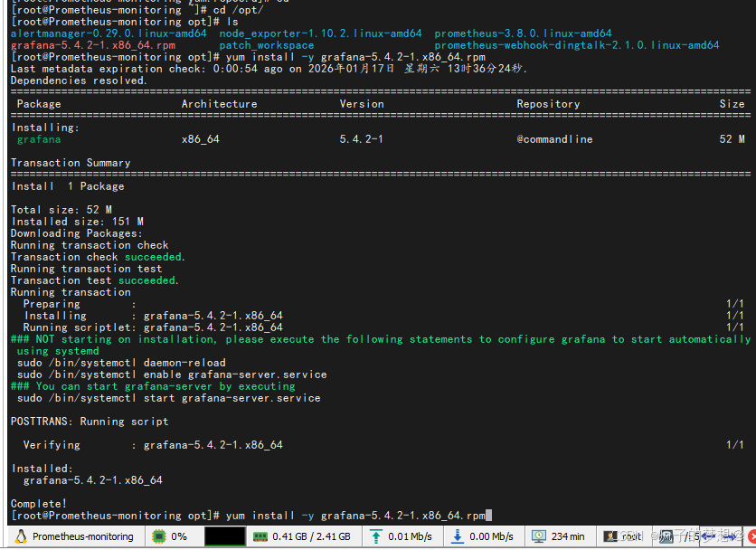Click the systemctl enable grafana-server.service line
Viewport: 756px width, 550px height.
(172, 375)
